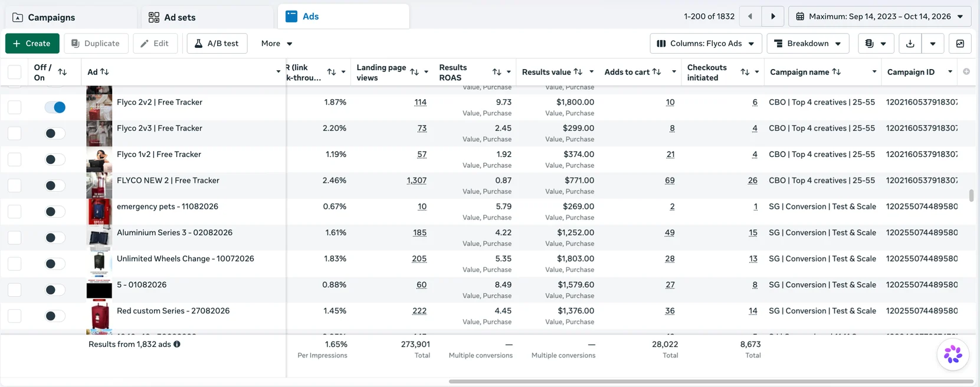Click Campaign icon in Campaigns tab
The height and width of the screenshot is (387, 980).
click(18, 17)
